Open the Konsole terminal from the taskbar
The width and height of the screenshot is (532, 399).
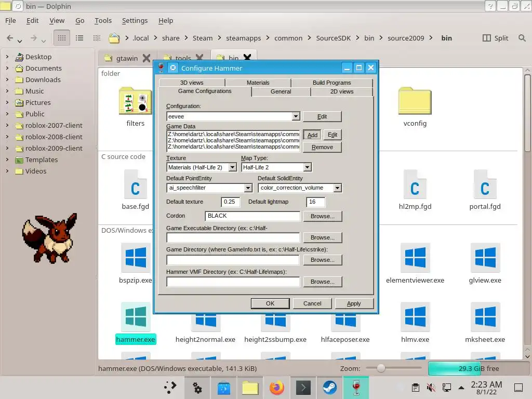[x=303, y=388]
